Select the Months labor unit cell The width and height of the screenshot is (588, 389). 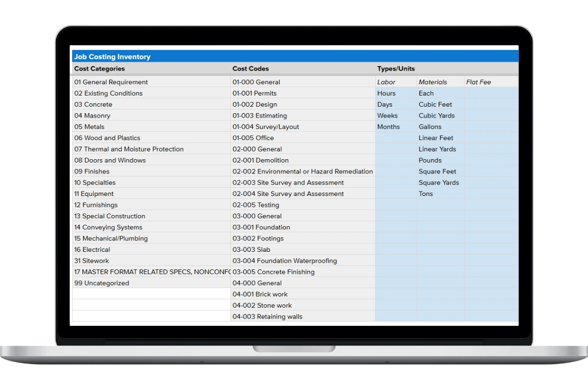point(396,126)
